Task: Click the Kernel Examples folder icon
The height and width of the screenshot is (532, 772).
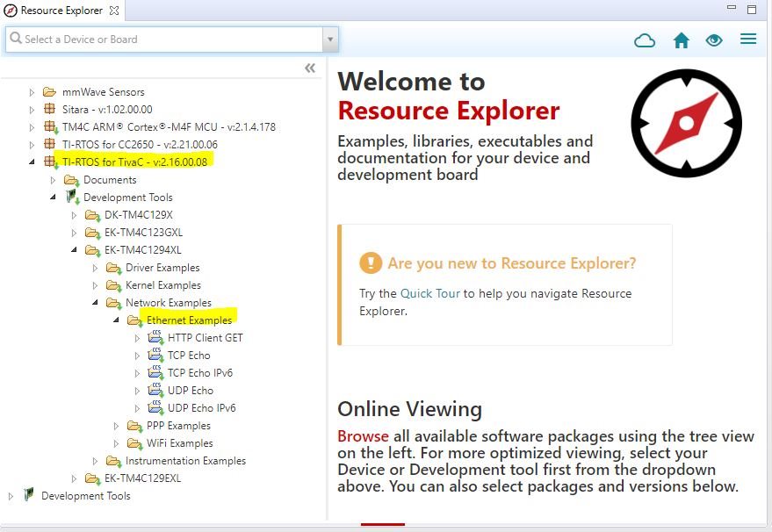Action: [113, 286]
